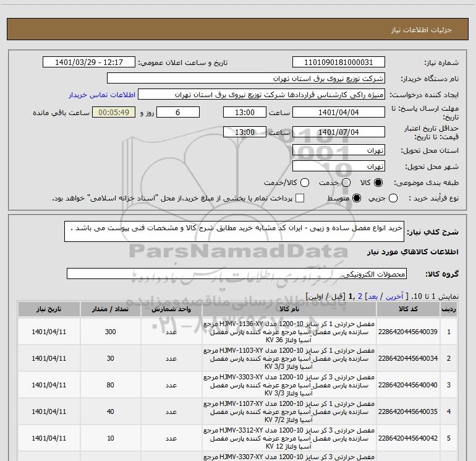
Task: Tick the اسناد خزانه اسلامی payment checkbox
Action: [300, 198]
